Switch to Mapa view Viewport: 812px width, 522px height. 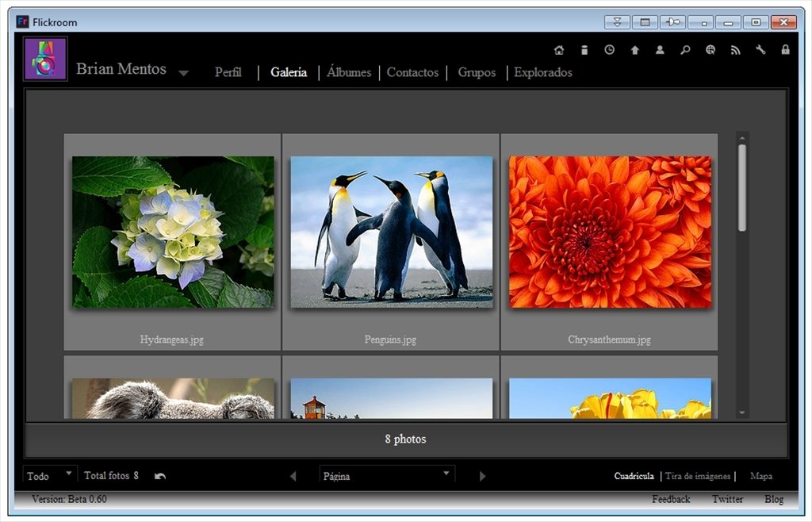coord(760,476)
